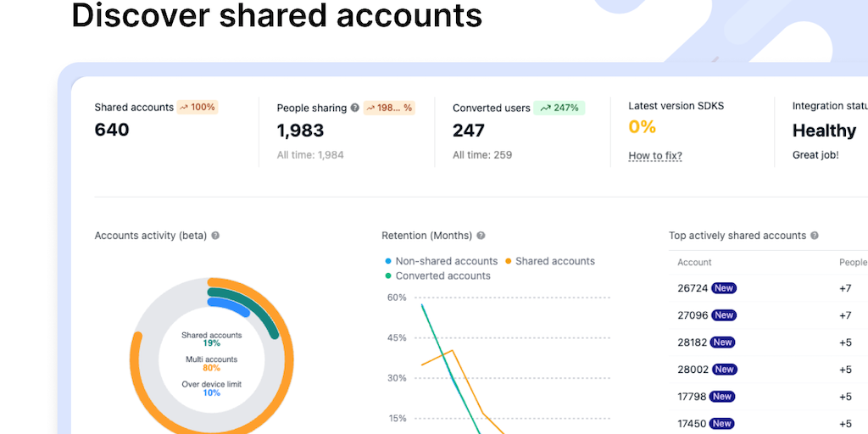Open account 27096 in the table
The height and width of the screenshot is (434, 868).
(x=693, y=315)
